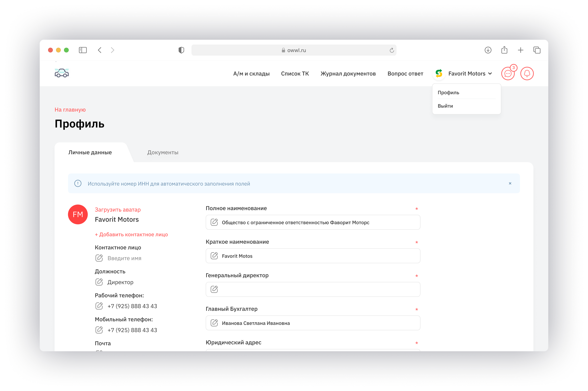The image size is (588, 391).
Task: Click Главный Бухгалтер input with Иванова Светлана
Action: click(313, 323)
